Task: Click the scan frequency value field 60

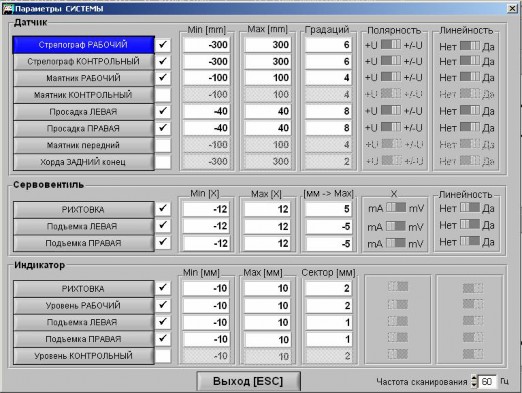Action: [x=487, y=381]
